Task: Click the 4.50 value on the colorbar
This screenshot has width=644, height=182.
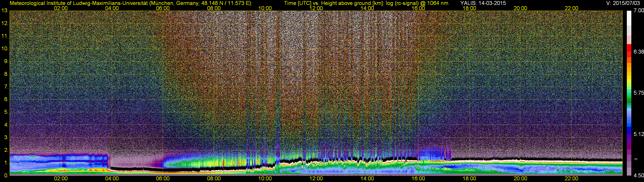Action: [639, 176]
